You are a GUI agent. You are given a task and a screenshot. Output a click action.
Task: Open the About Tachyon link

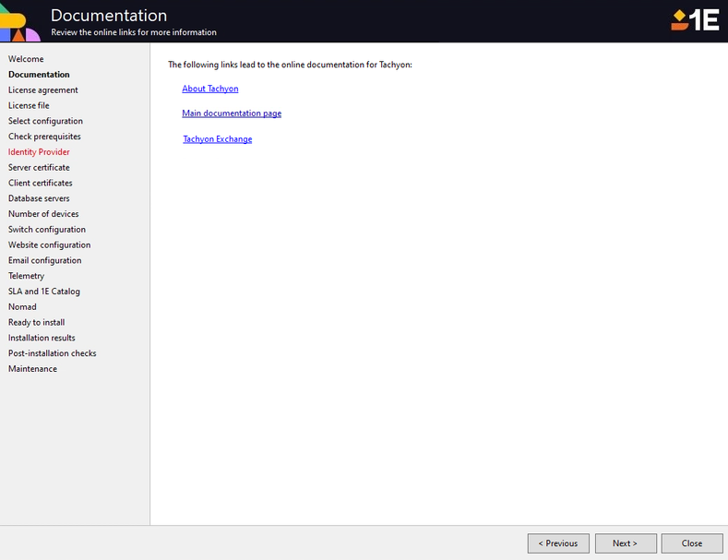(210, 89)
